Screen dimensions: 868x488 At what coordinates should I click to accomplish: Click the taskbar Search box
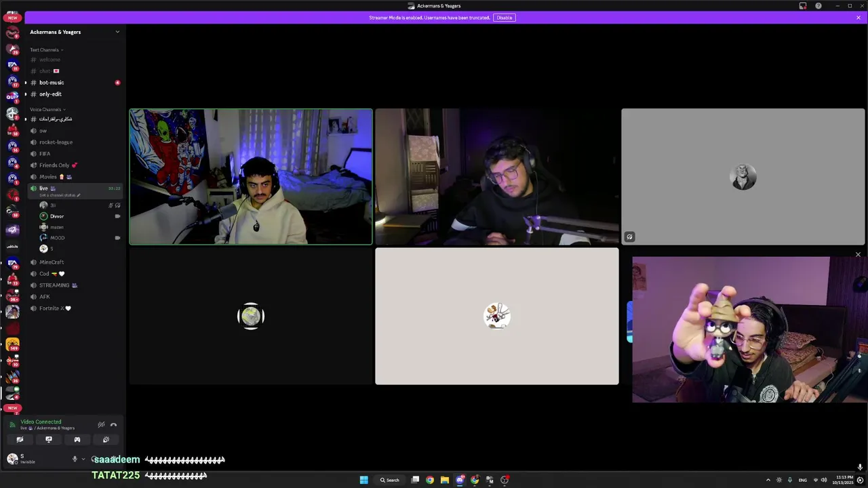(390, 480)
